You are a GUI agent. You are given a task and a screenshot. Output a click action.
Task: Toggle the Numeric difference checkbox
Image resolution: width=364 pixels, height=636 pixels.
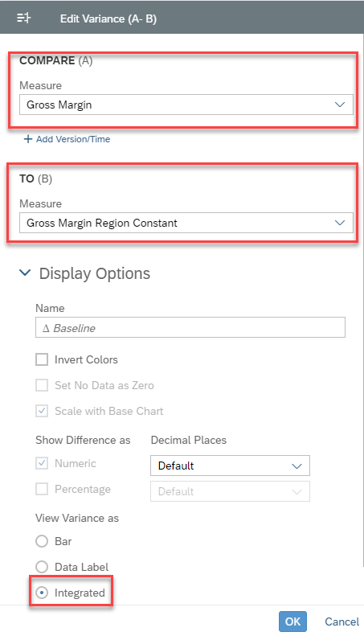42,463
